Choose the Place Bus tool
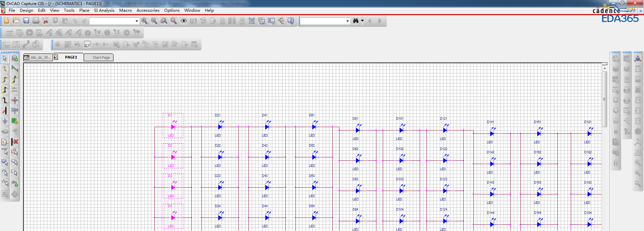644x231 pixels. click(x=5, y=100)
